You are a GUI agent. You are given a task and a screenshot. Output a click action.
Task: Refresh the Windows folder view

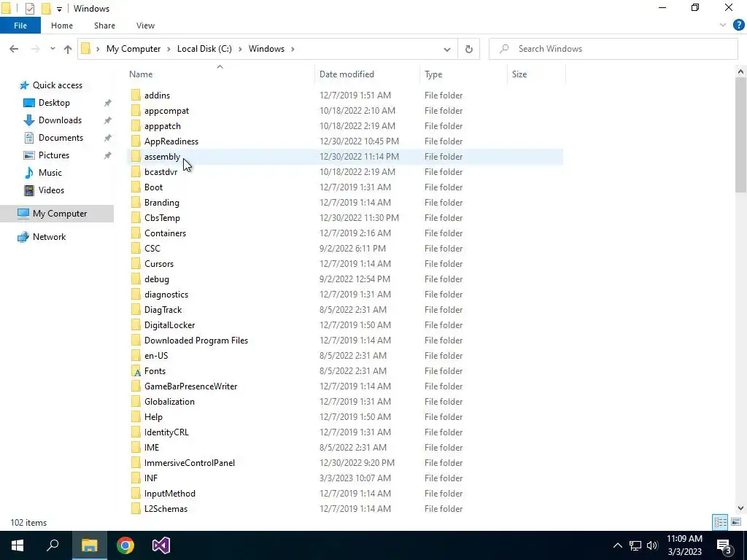coord(469,49)
